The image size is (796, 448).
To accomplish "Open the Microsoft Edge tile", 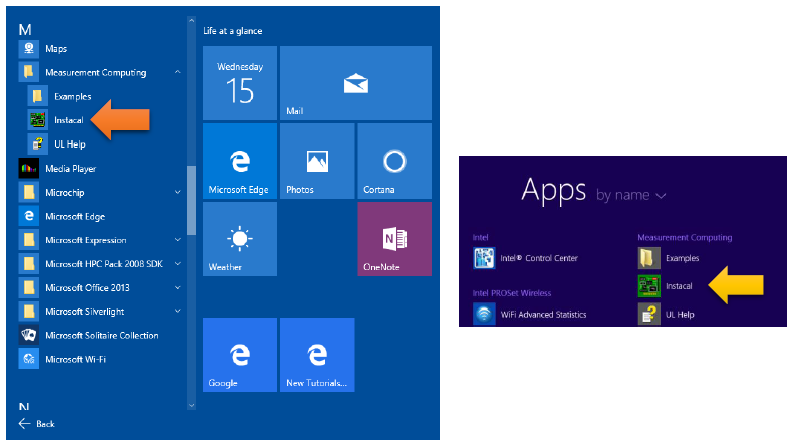I will [x=240, y=161].
